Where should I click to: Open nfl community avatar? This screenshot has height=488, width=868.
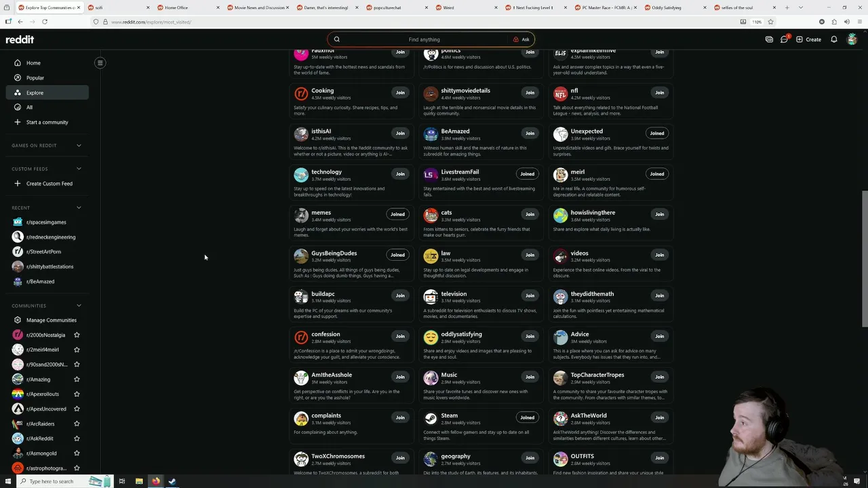(560, 94)
